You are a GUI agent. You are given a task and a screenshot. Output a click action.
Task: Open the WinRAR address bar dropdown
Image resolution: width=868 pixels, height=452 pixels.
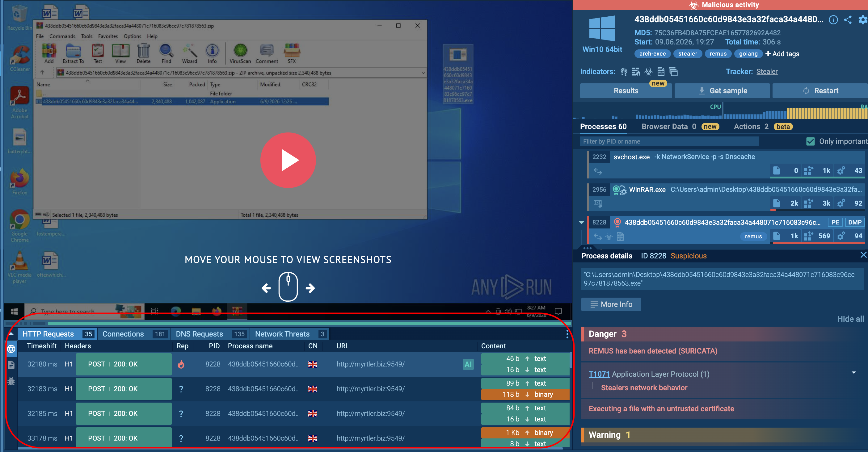click(423, 73)
